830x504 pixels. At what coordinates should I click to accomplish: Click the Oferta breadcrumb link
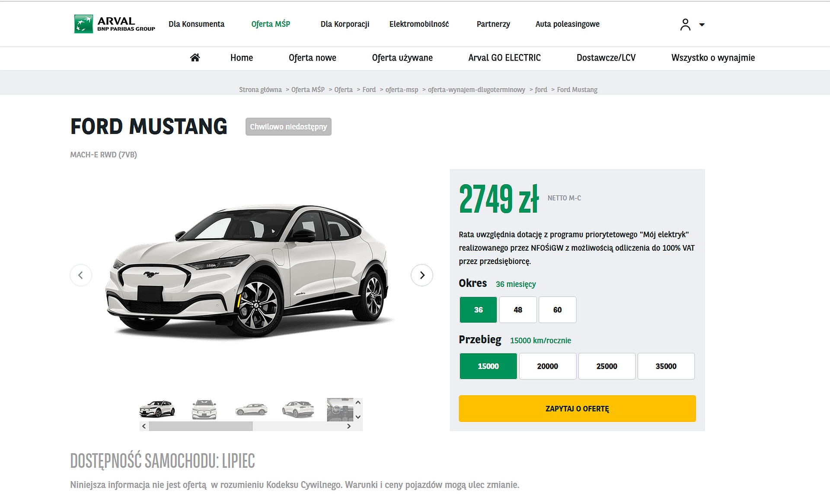tap(343, 89)
